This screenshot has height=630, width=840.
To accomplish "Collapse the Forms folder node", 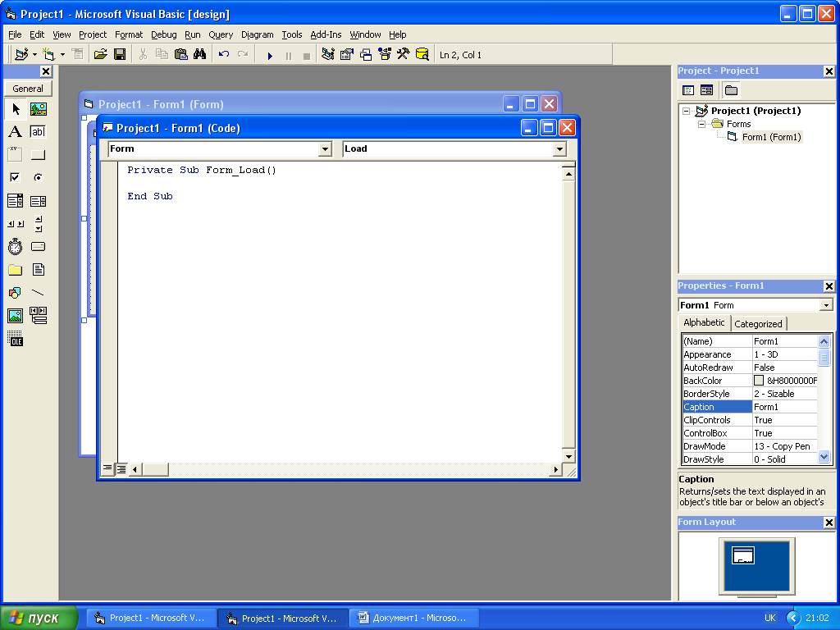I will [x=702, y=124].
